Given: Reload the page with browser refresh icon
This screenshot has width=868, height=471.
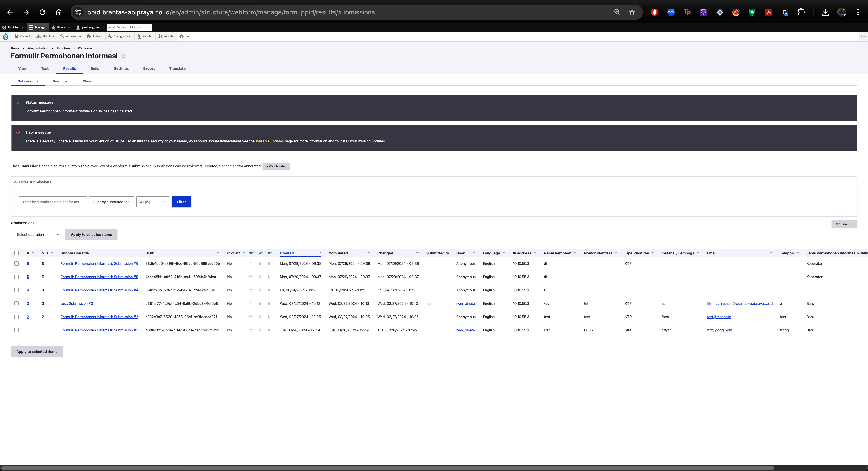Looking at the screenshot, I should tap(42, 12).
